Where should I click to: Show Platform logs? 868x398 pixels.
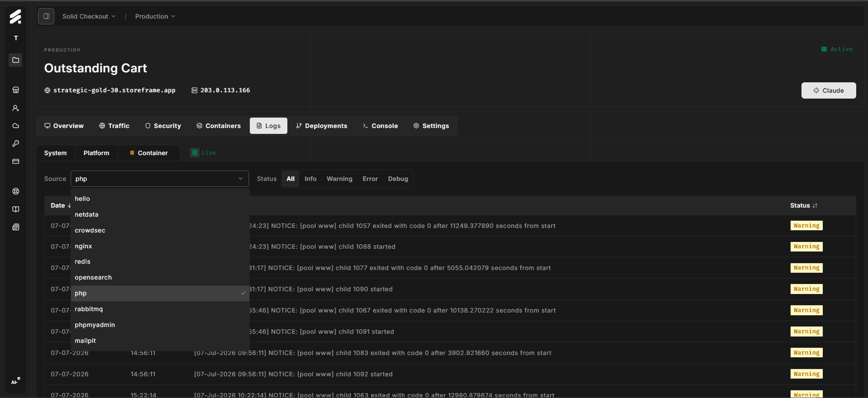[x=96, y=153]
